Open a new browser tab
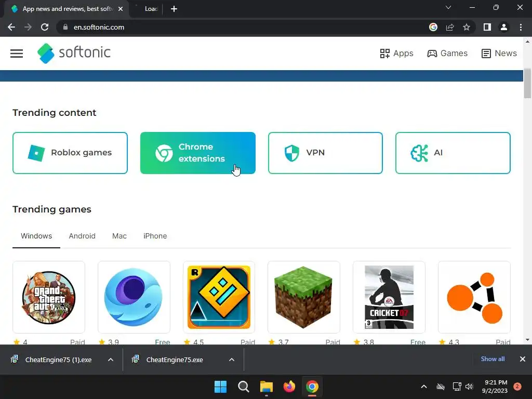Viewport: 532px width, 399px height. [174, 9]
